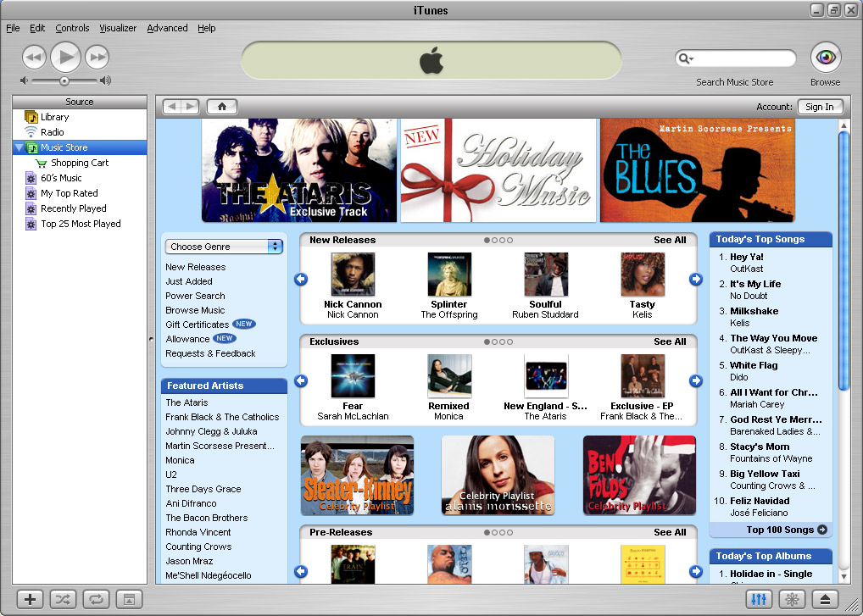Open Ben Folds Celebrity Playlist tile
This screenshot has height=616, width=863.
click(639, 475)
